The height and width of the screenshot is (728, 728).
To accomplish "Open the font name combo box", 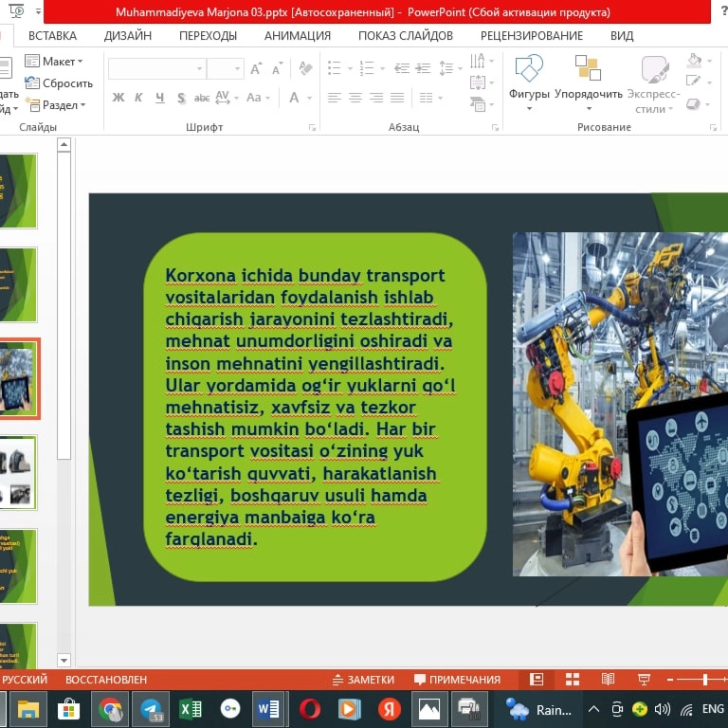I will tap(156, 69).
